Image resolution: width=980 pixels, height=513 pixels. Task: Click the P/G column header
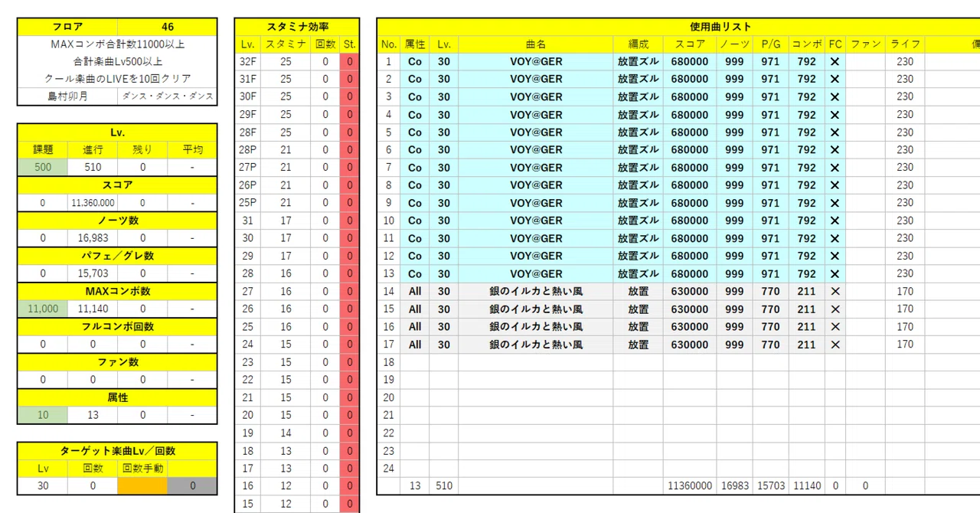[771, 44]
